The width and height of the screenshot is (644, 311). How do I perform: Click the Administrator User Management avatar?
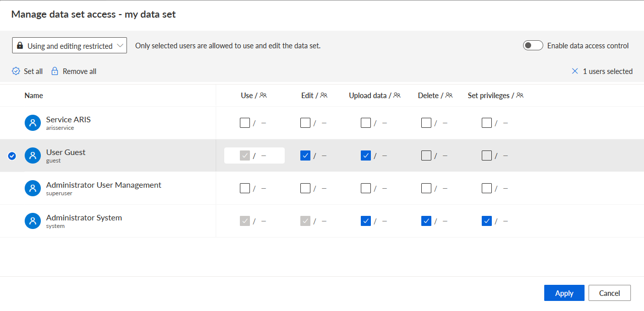pos(33,188)
